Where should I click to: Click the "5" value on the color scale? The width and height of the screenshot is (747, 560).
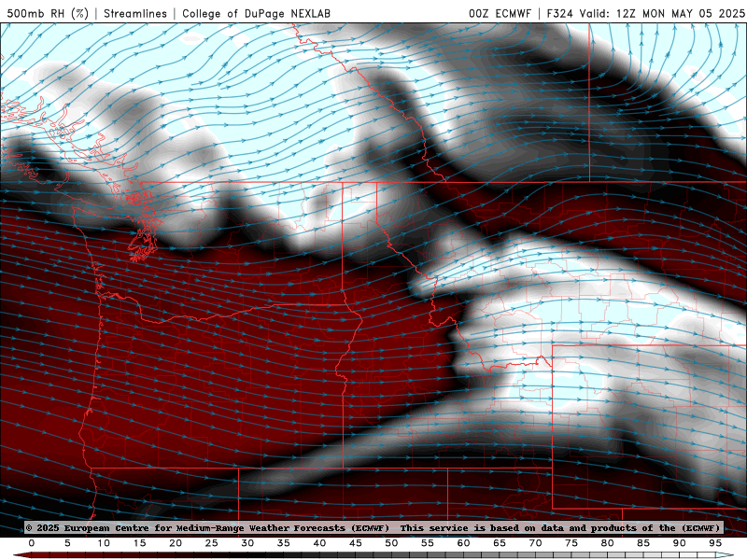coord(67,543)
